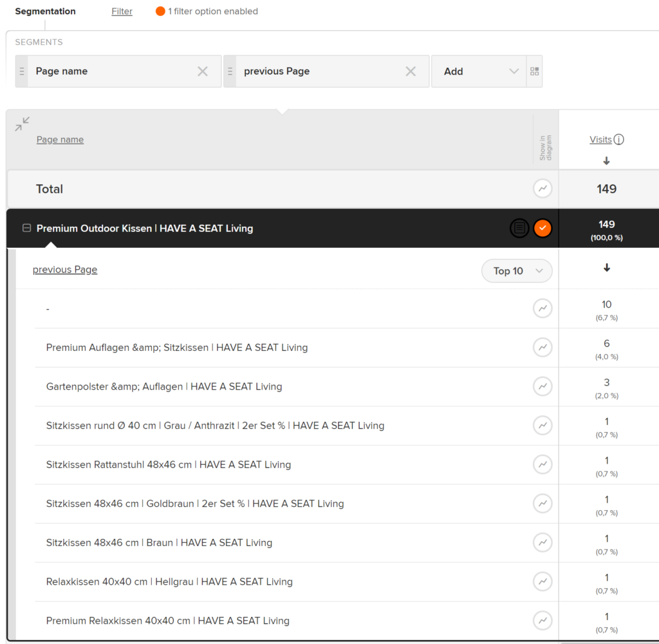
Task: Show Sitzkissen 48x46 cm Goldbraun in diagram
Action: [x=543, y=504]
